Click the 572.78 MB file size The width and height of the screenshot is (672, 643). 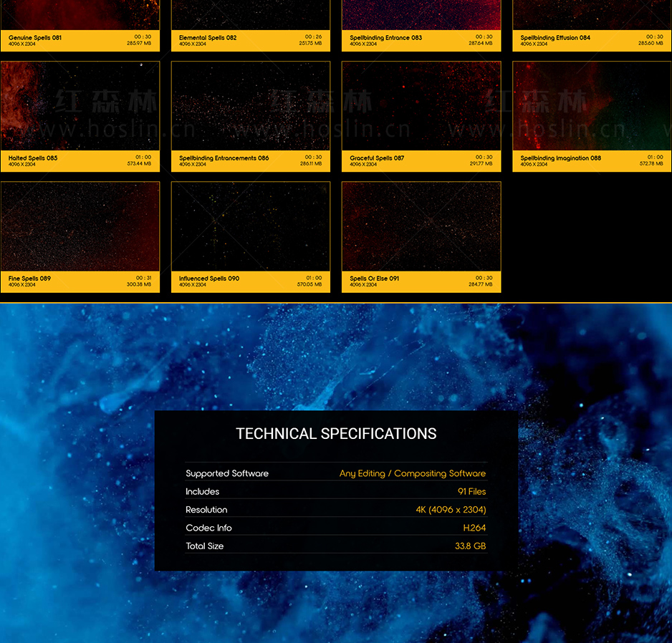pos(651,164)
